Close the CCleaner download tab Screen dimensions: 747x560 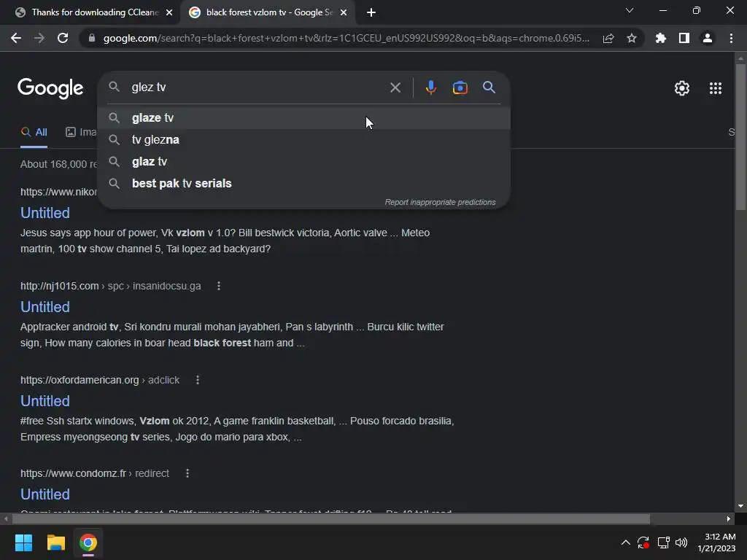point(169,12)
